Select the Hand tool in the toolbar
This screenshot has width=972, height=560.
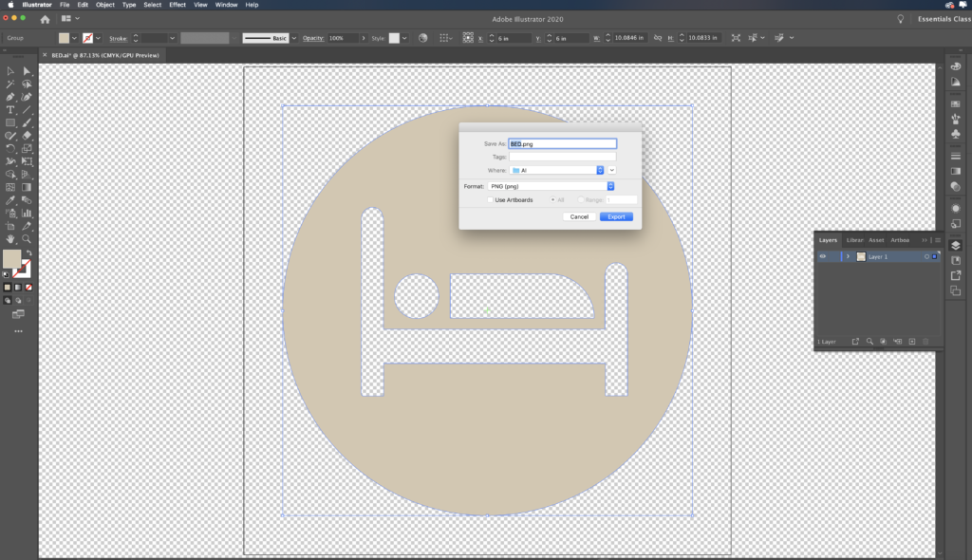click(10, 239)
